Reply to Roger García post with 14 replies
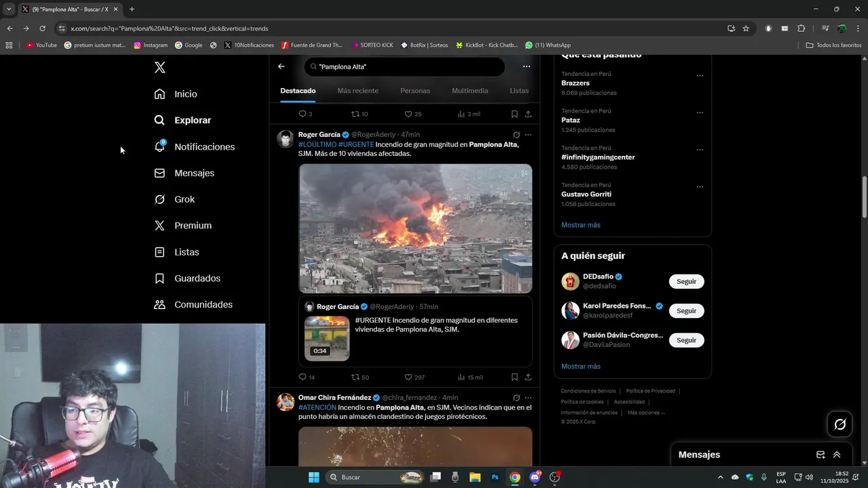The image size is (868, 488). (x=307, y=378)
